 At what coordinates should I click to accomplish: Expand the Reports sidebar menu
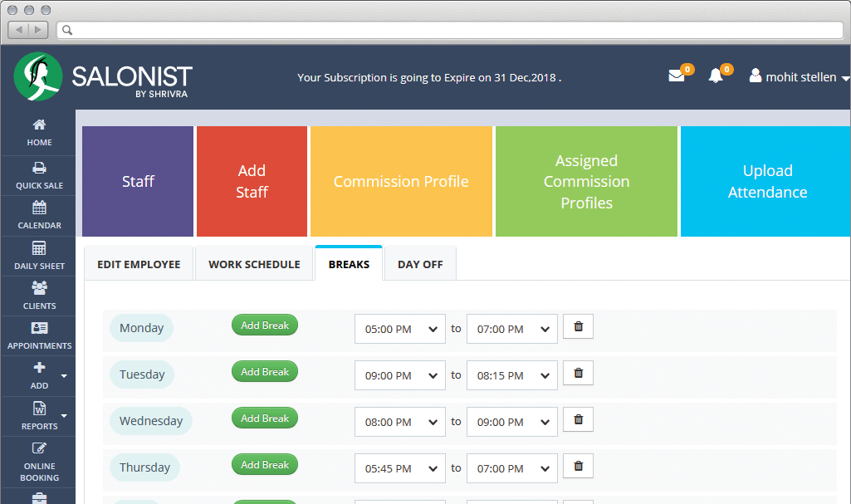[x=39, y=416]
